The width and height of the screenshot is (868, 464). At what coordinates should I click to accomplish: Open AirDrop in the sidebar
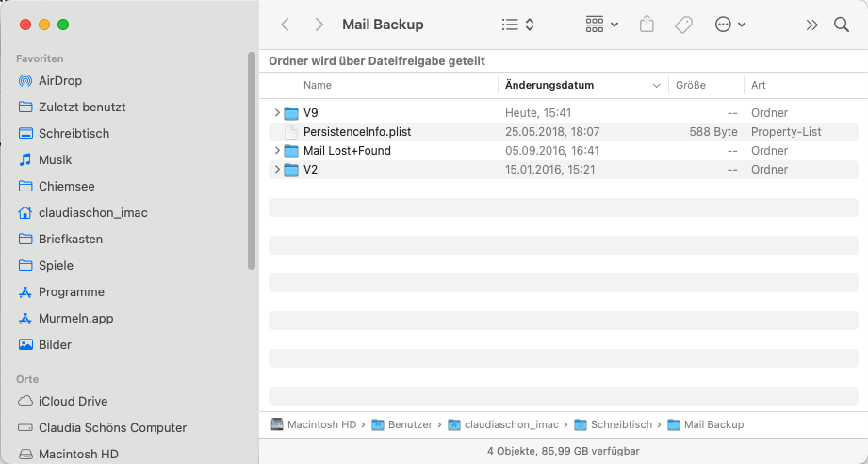(59, 81)
